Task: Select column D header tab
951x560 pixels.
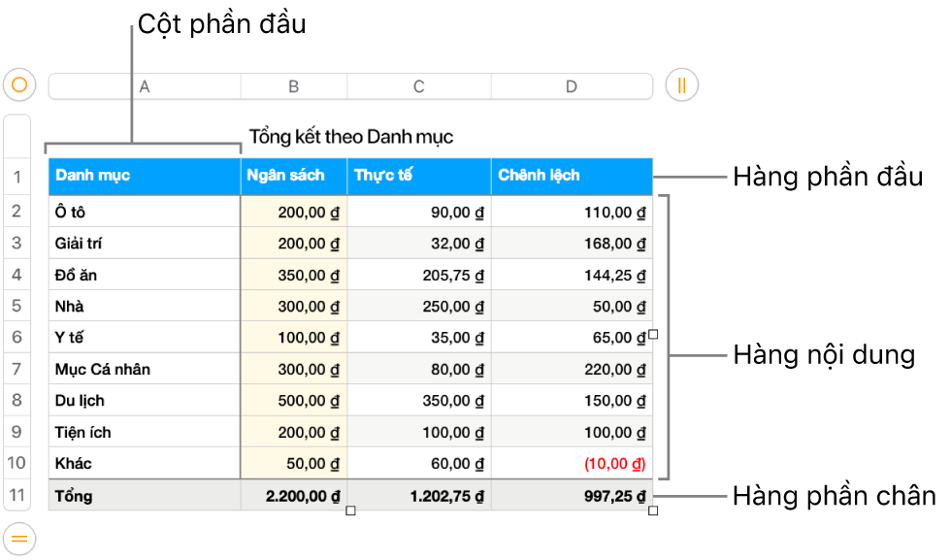Action: [572, 86]
